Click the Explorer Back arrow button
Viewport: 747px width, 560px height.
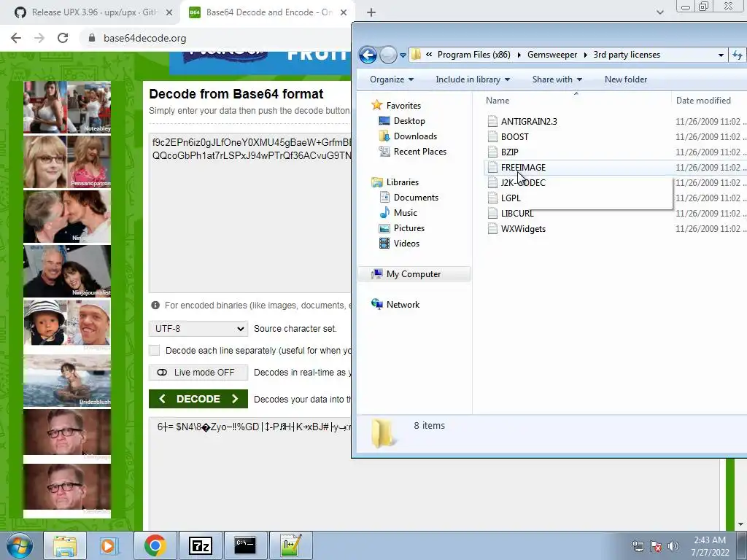coord(368,55)
